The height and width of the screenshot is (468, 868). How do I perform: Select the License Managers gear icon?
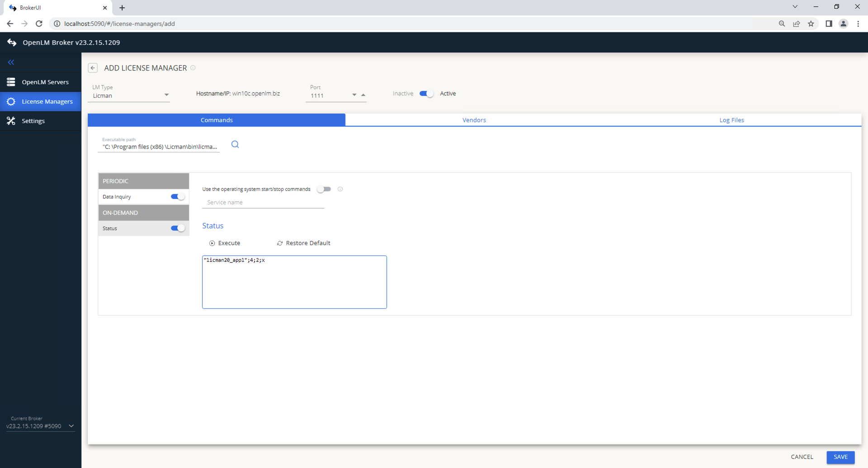tap(11, 101)
